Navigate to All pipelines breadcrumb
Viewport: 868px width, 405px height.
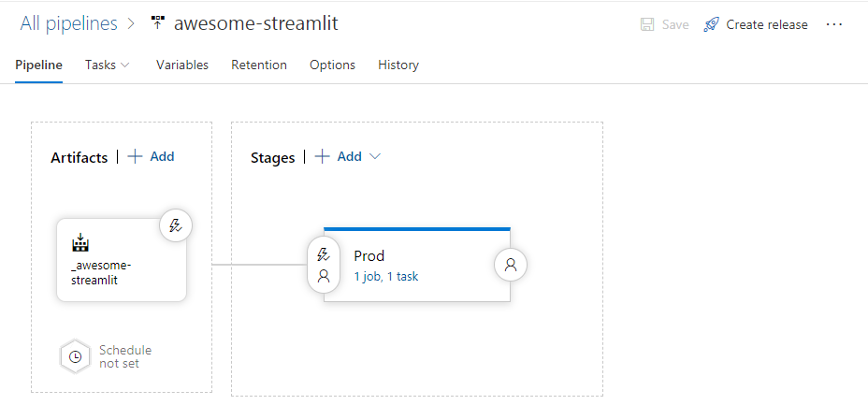(68, 23)
